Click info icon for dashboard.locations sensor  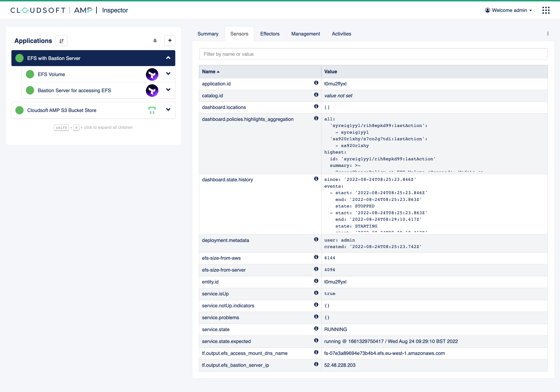[316, 106]
